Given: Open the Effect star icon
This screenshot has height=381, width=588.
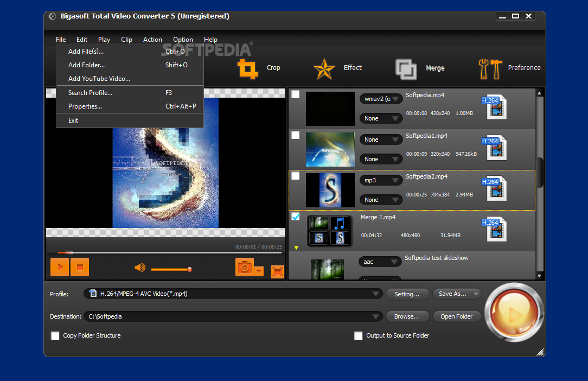Looking at the screenshot, I should 324,69.
